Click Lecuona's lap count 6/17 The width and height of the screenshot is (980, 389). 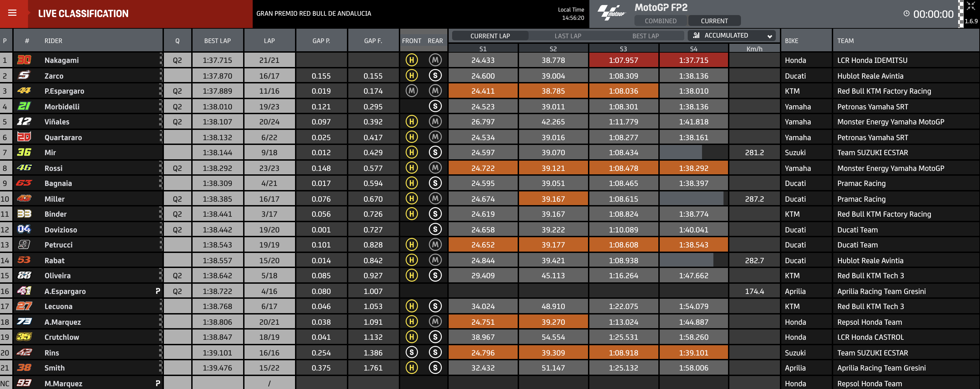[x=269, y=306]
